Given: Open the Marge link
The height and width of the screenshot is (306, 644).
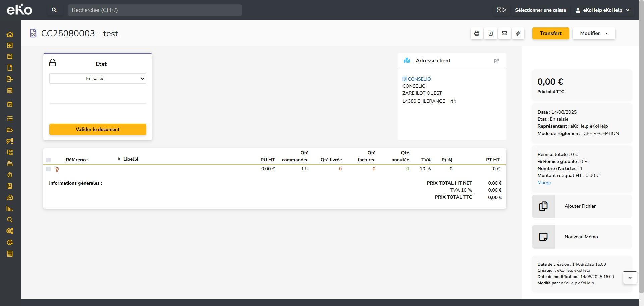Looking at the screenshot, I should coord(544,183).
